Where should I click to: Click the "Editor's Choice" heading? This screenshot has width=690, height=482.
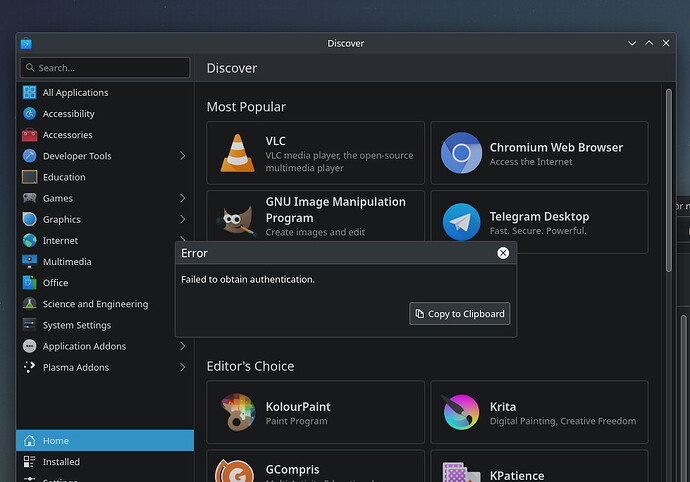pyautogui.click(x=250, y=366)
